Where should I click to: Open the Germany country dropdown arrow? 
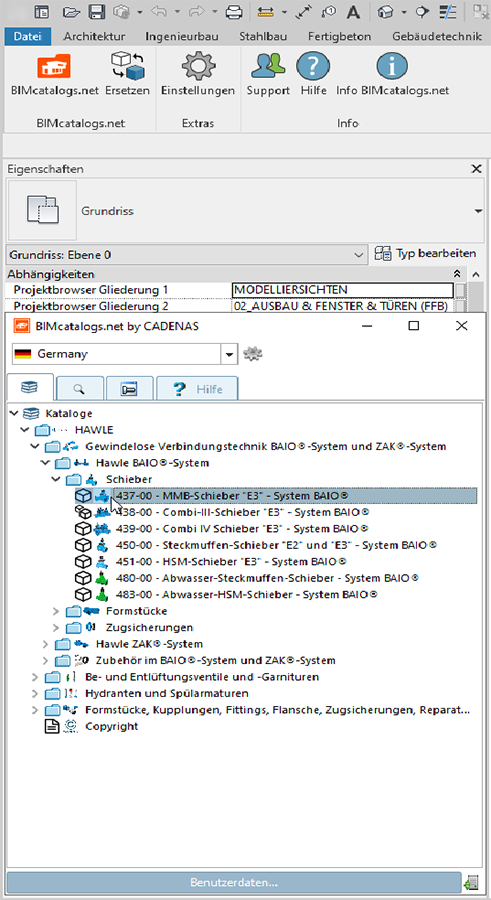pos(230,354)
